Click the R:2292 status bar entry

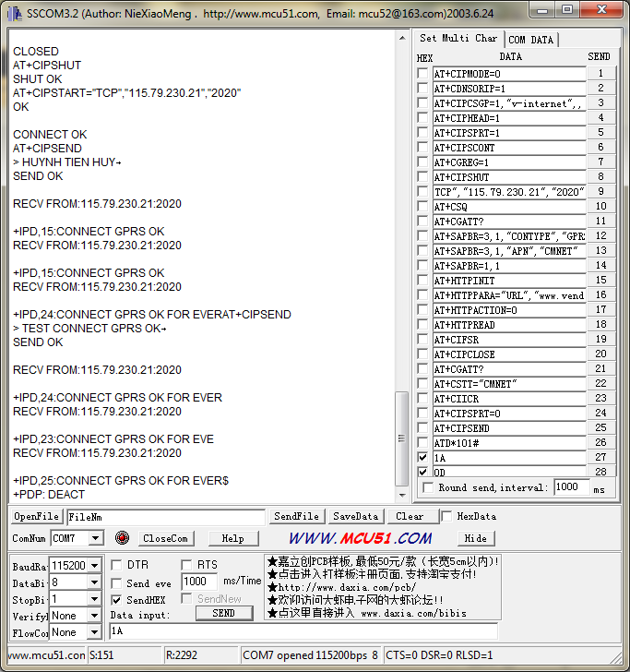tap(200, 655)
